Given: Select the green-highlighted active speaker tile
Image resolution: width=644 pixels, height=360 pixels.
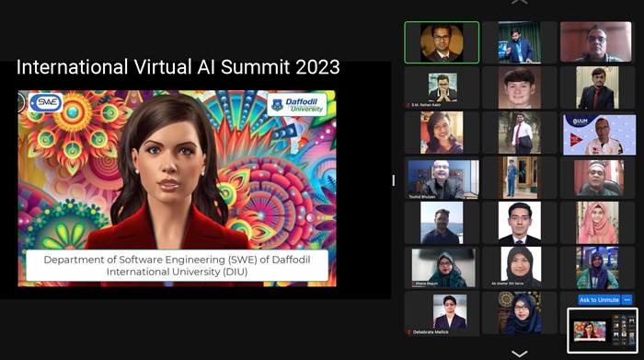Looking at the screenshot, I should (x=442, y=42).
